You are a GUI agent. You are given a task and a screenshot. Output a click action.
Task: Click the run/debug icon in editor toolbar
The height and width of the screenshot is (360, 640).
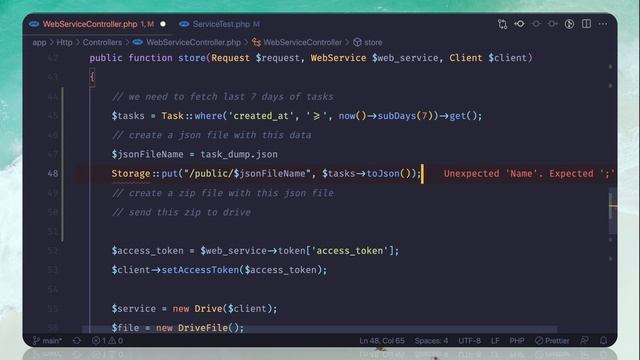tap(569, 24)
